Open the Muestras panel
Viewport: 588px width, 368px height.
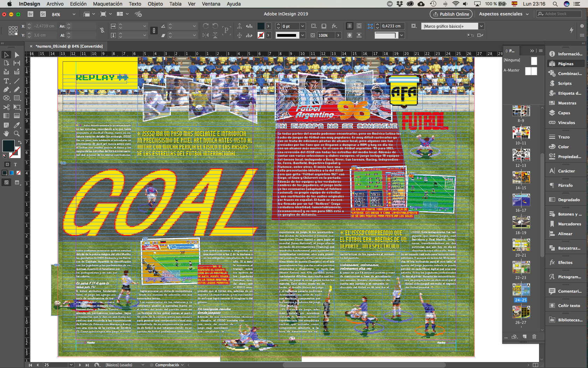(x=566, y=103)
